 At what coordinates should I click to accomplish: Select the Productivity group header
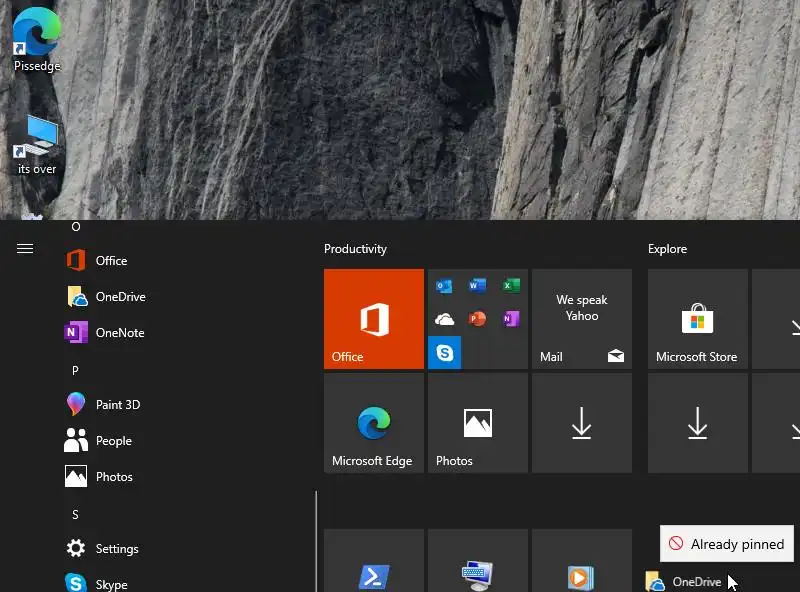pos(356,249)
